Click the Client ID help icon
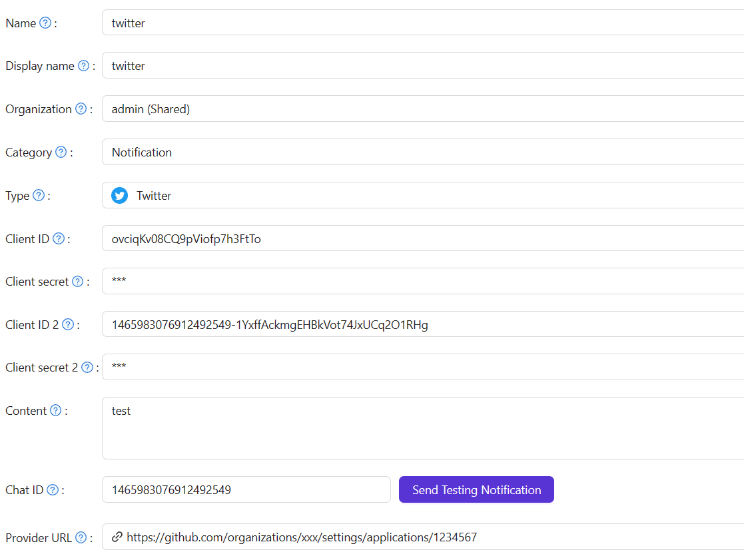 pos(58,238)
